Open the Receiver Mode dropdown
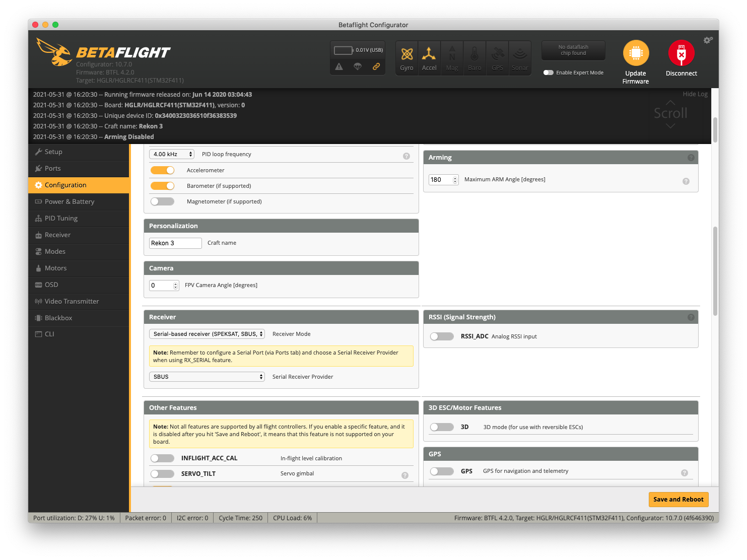The height and width of the screenshot is (560, 747). 207,334
